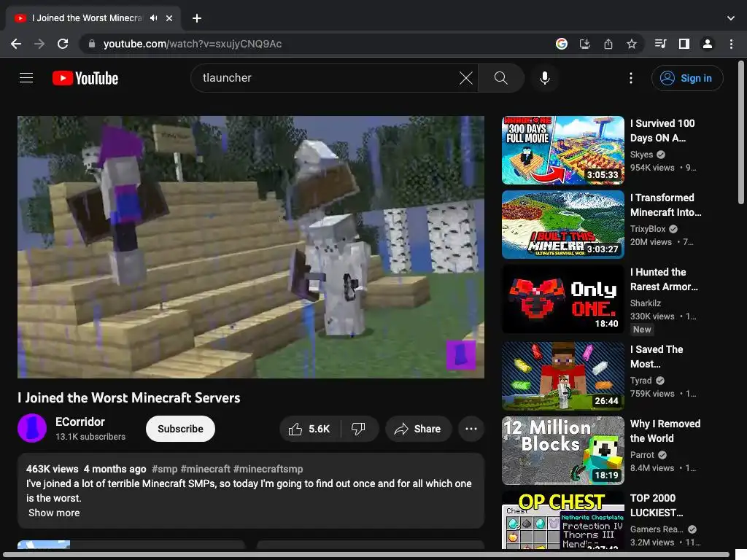Click install app icon in address bar

[x=585, y=44]
